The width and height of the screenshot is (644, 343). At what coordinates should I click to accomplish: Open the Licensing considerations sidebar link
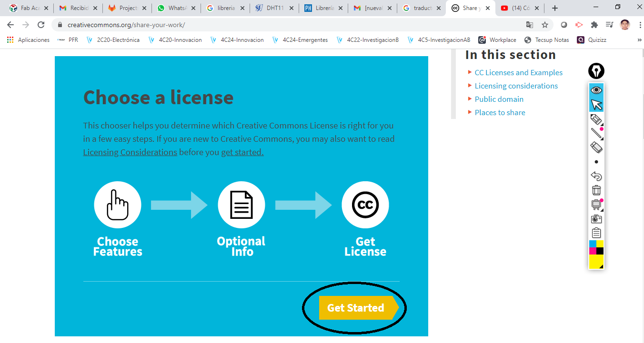pos(516,86)
